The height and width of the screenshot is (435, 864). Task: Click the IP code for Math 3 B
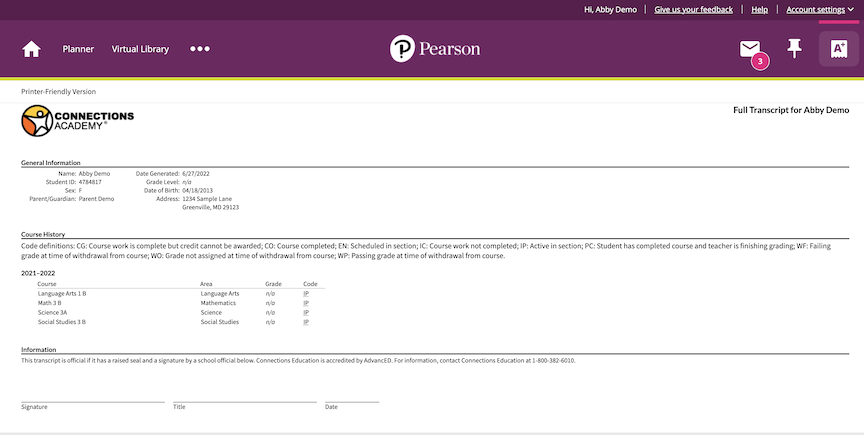(x=306, y=303)
